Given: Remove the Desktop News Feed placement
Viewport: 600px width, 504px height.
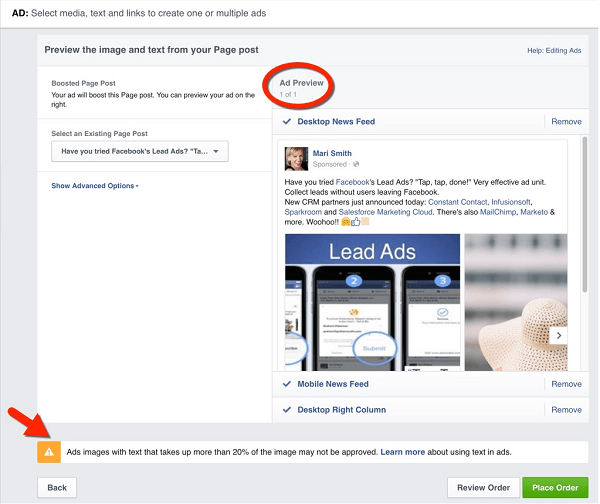Looking at the screenshot, I should [566, 121].
